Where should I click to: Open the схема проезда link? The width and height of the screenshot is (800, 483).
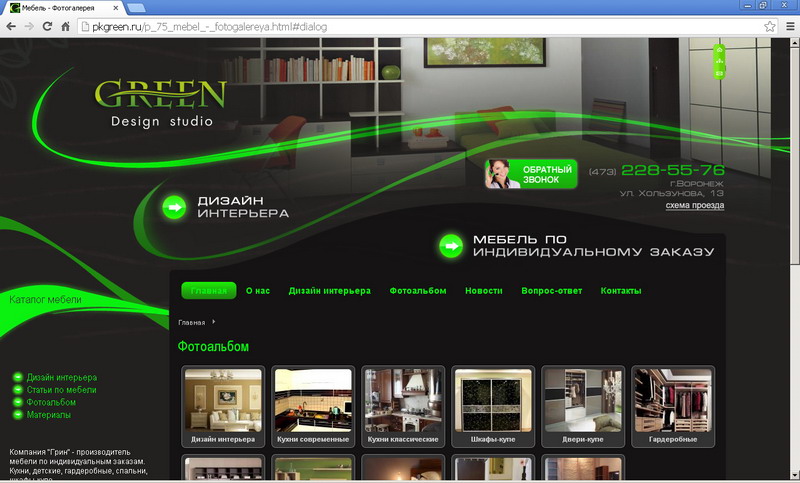694,205
